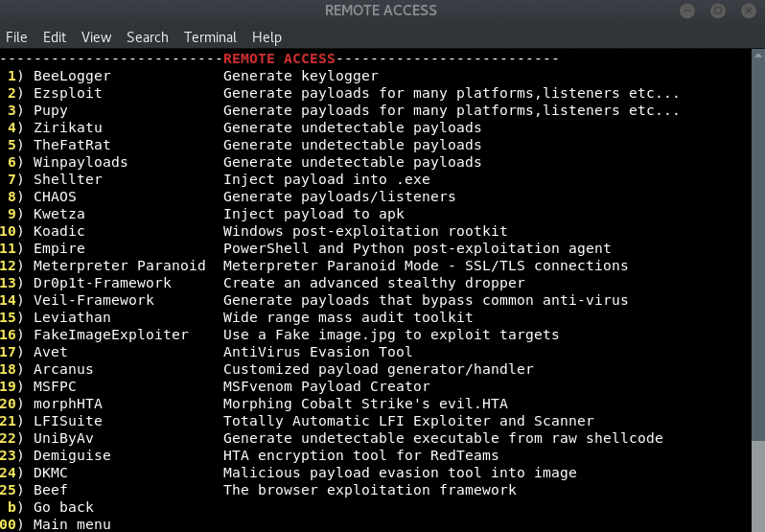Open the Help menu

coord(267,37)
